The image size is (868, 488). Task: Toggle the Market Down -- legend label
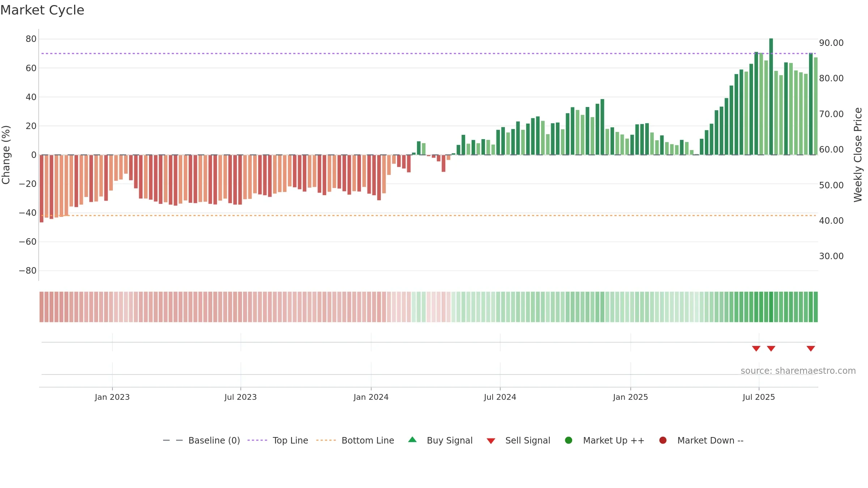[710, 440]
